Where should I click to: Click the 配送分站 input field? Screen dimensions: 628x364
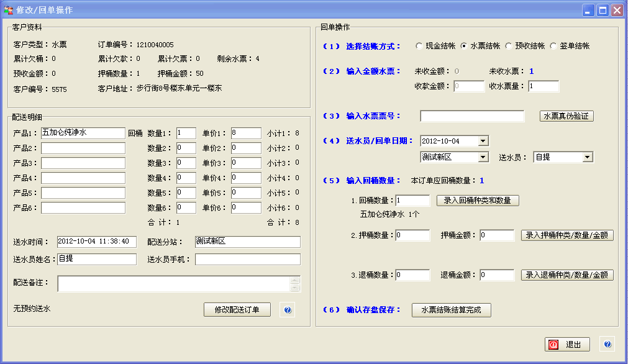tap(247, 242)
